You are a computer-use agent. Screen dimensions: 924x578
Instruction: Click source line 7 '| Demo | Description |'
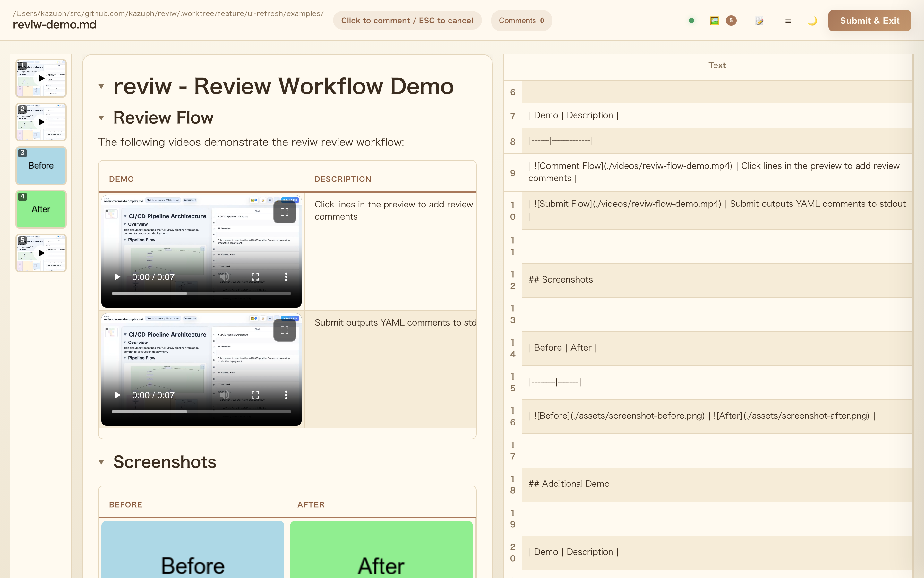[717, 116]
